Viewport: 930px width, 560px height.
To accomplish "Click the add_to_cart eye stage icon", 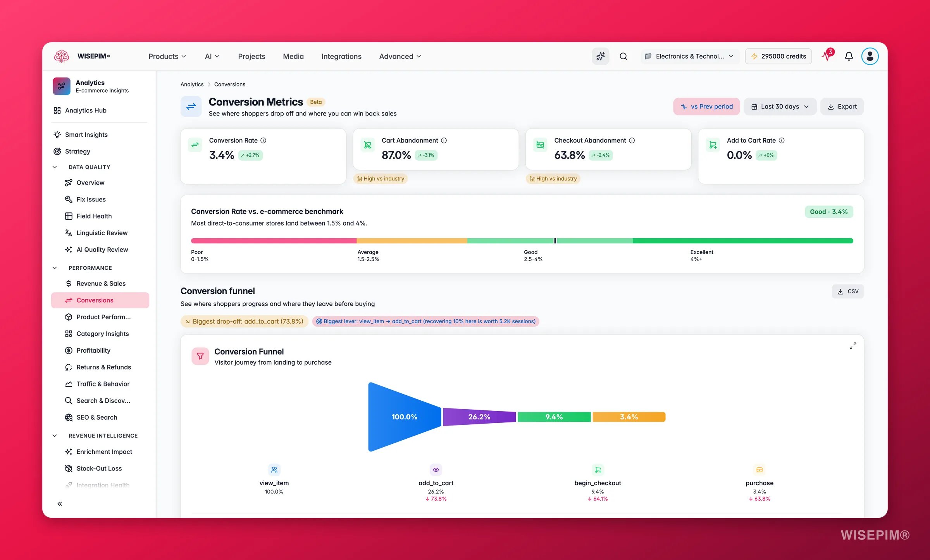I will pos(436,470).
